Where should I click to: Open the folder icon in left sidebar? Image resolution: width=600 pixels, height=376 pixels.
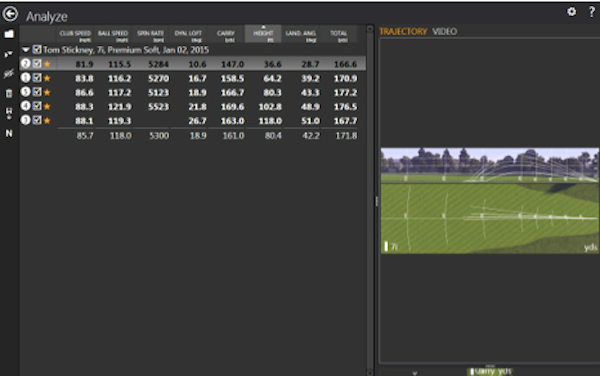click(x=9, y=34)
